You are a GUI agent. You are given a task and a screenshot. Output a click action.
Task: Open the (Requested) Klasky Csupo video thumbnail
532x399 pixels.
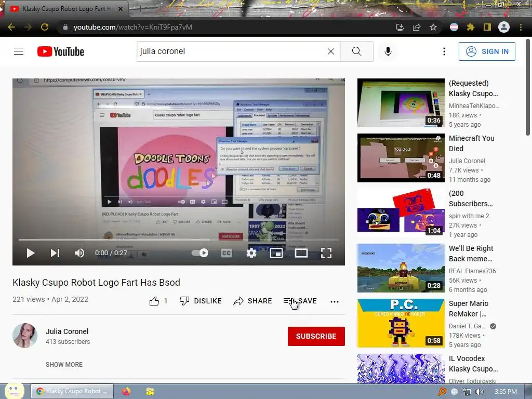pos(401,103)
